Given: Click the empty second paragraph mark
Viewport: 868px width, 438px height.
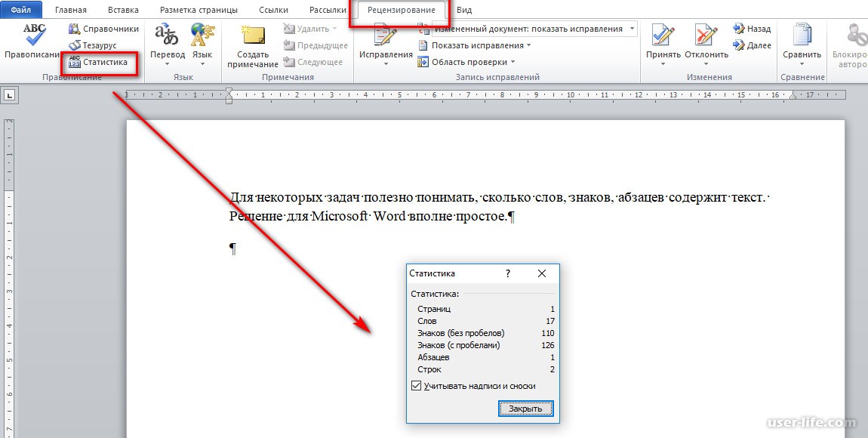Looking at the screenshot, I should pos(233,248).
